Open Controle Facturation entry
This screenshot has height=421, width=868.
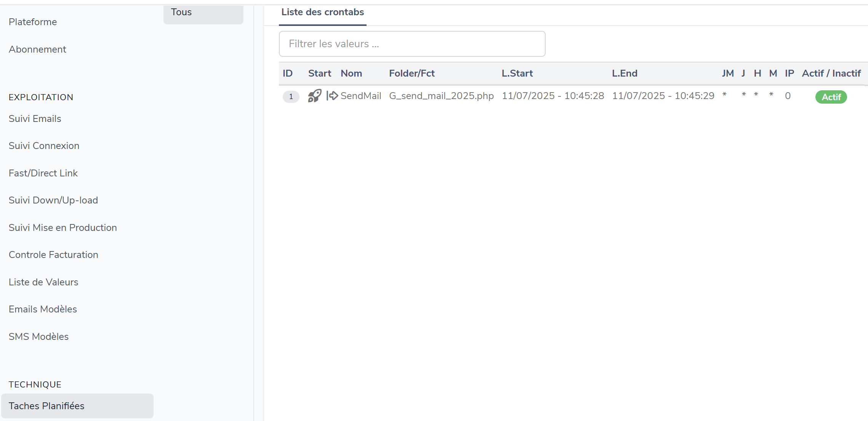(x=53, y=255)
